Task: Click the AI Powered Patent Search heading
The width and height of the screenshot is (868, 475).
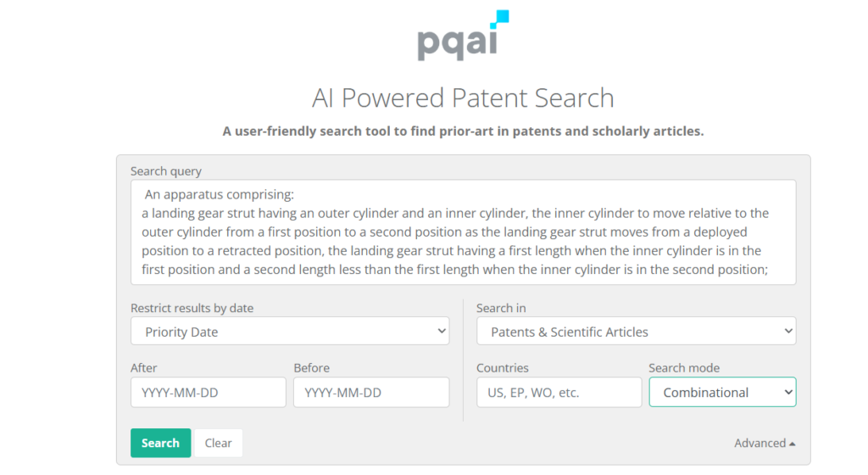Action: 463,98
